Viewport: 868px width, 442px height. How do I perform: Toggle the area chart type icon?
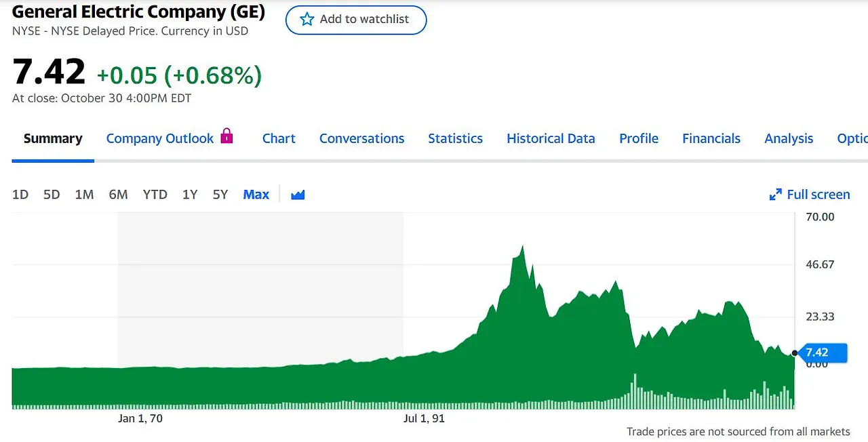(x=298, y=195)
